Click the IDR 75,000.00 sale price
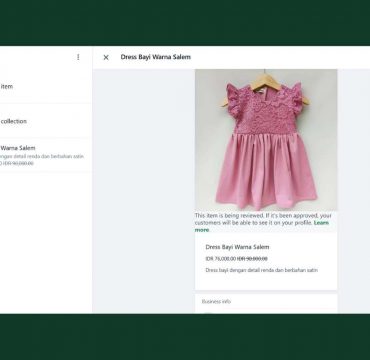Screen dimensions: 370x360 pyautogui.click(x=220, y=259)
